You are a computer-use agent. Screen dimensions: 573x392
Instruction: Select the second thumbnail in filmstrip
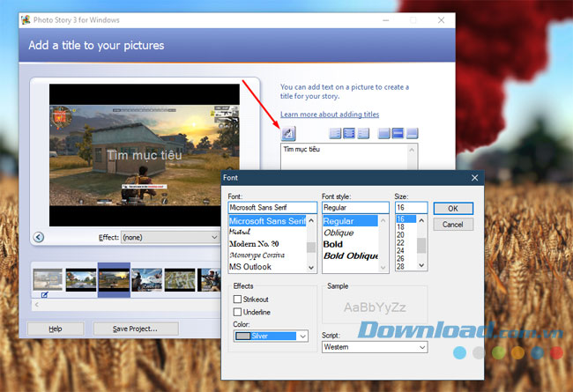[81, 280]
